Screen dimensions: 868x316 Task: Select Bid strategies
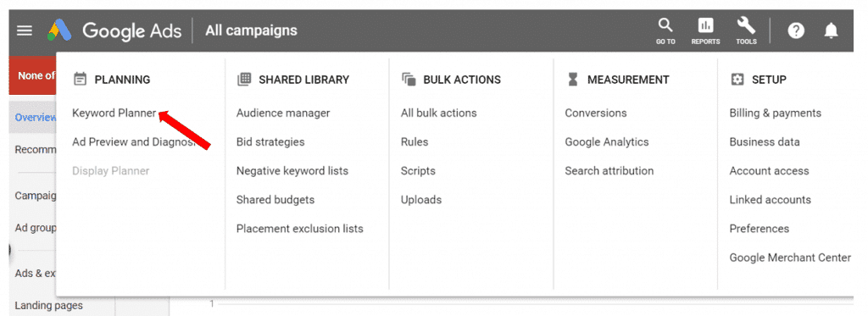[270, 141]
